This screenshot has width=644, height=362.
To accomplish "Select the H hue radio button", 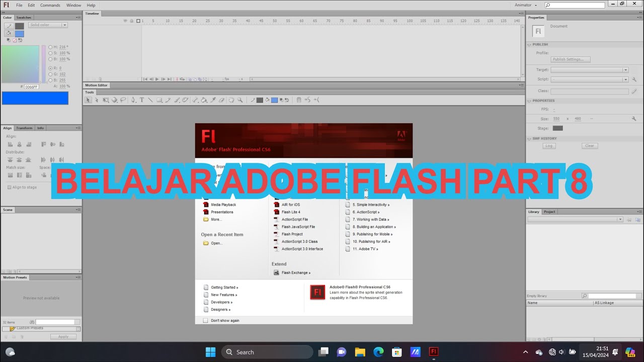I will (50, 47).
